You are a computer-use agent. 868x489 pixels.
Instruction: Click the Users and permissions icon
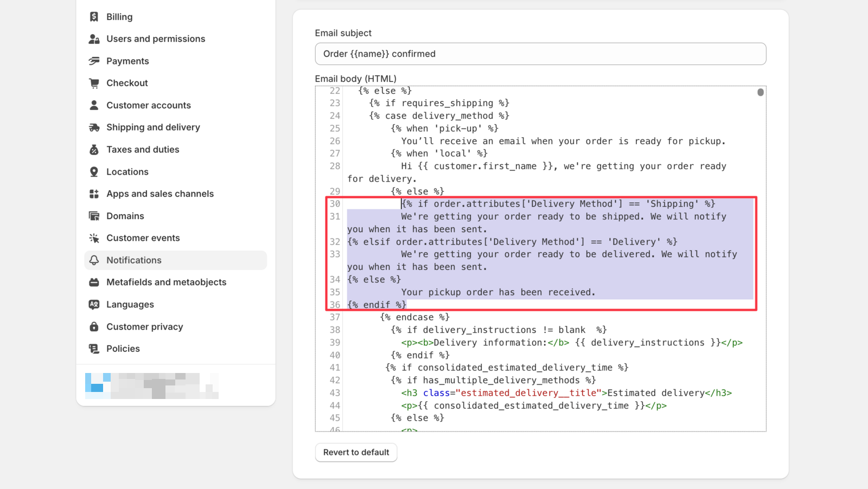(94, 39)
